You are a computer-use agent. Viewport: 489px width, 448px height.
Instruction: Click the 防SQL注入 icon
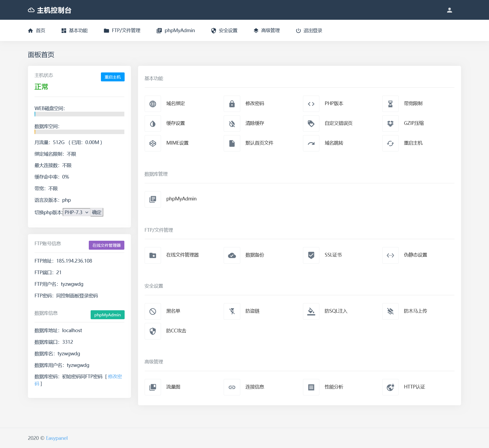[x=311, y=311]
